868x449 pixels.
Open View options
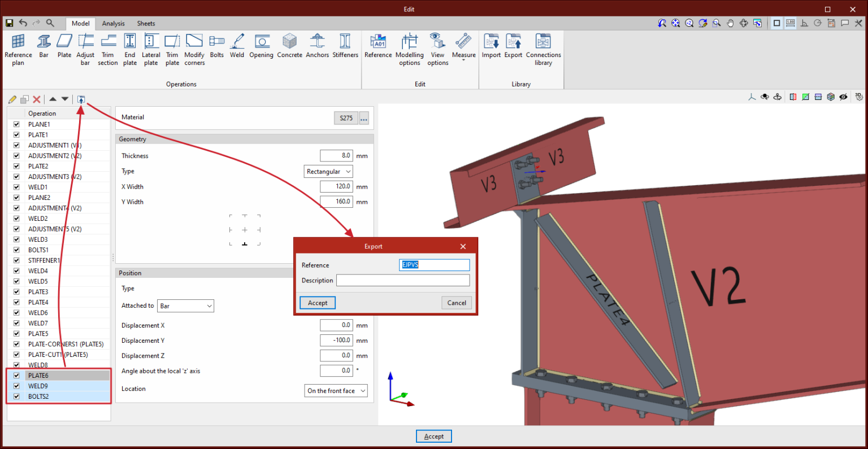(438, 50)
